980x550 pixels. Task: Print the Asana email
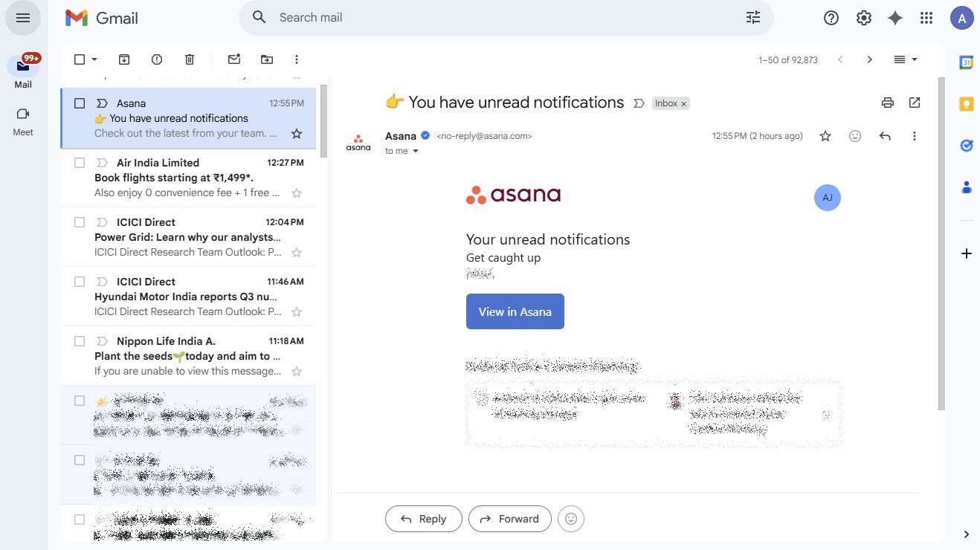pyautogui.click(x=888, y=103)
